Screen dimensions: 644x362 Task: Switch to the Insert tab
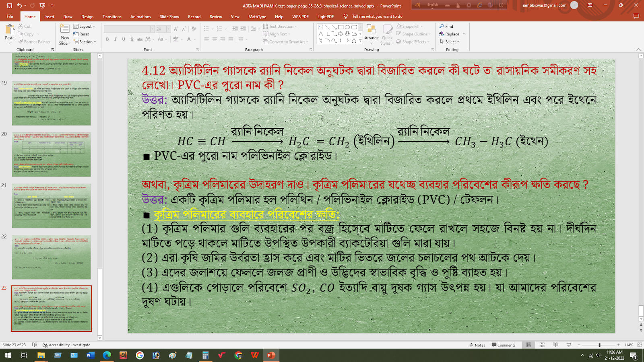coord(50,16)
